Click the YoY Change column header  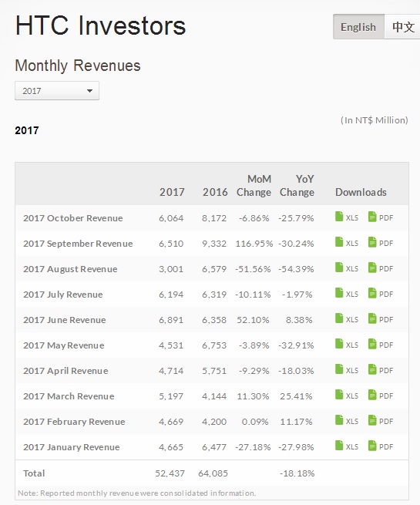point(297,186)
